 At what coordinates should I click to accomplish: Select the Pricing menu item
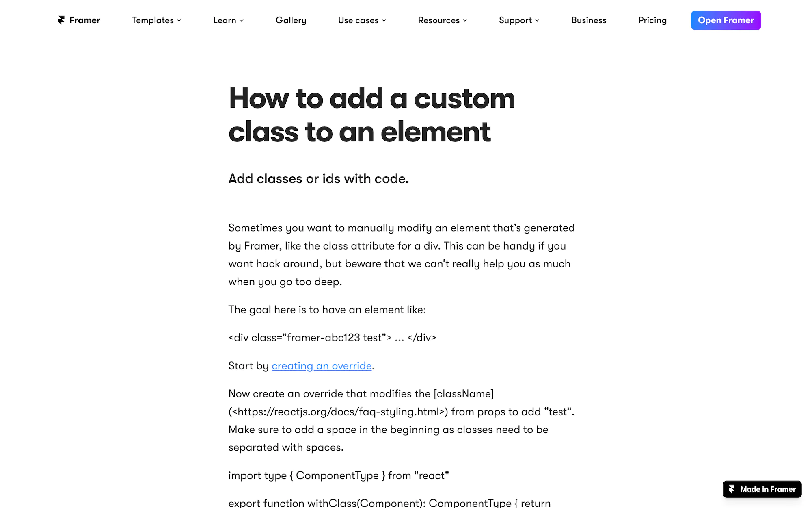[x=652, y=20]
